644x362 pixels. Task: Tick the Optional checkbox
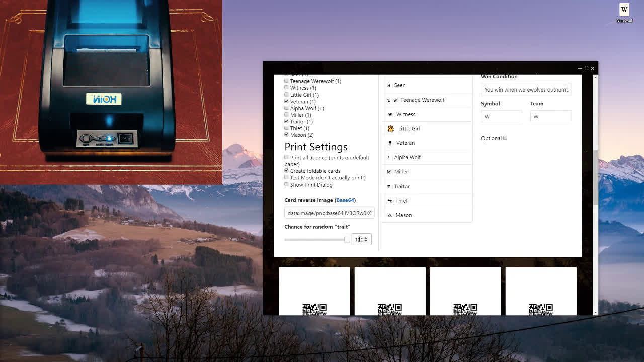505,138
